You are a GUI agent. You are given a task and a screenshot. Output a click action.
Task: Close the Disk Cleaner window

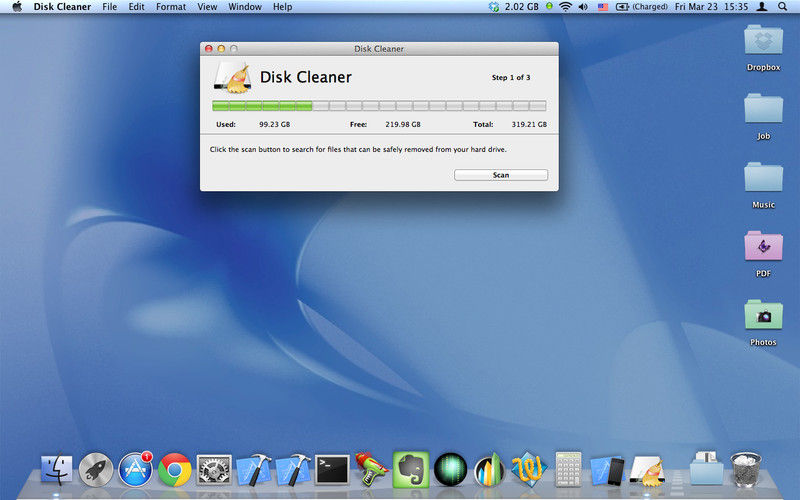pyautogui.click(x=209, y=48)
